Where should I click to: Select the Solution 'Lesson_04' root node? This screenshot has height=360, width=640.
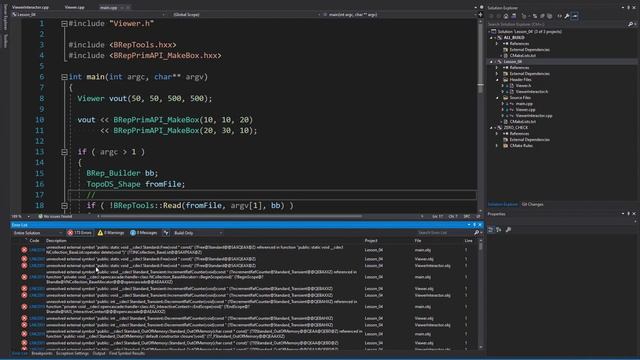click(x=529, y=31)
